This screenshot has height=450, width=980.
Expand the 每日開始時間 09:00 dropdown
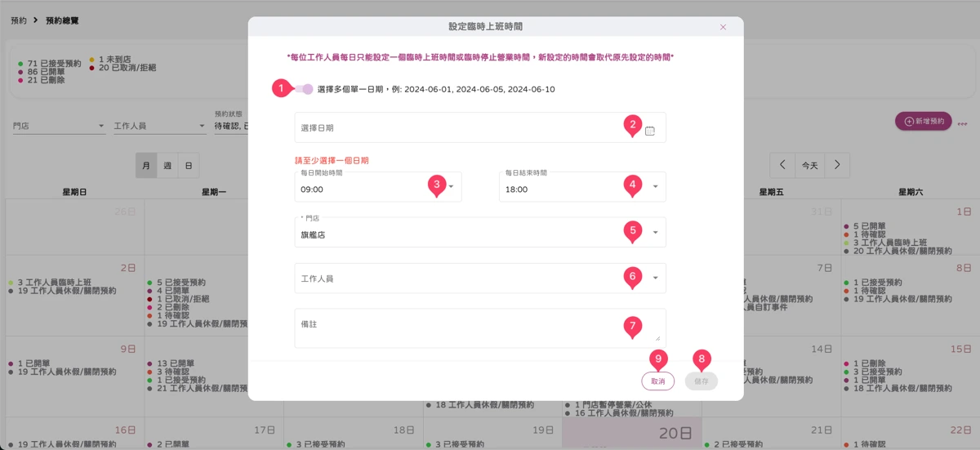coord(378,187)
